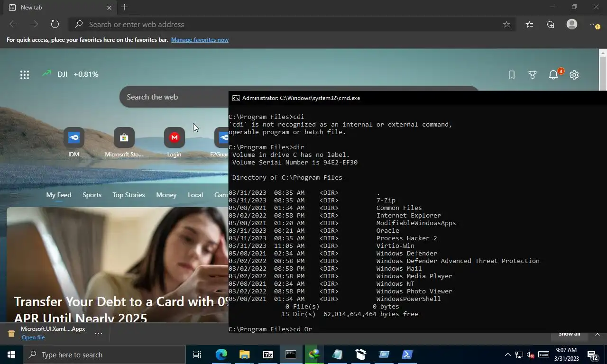Screen dimensions: 607x364
Task: Open the Money feed tab
Action: pyautogui.click(x=166, y=195)
